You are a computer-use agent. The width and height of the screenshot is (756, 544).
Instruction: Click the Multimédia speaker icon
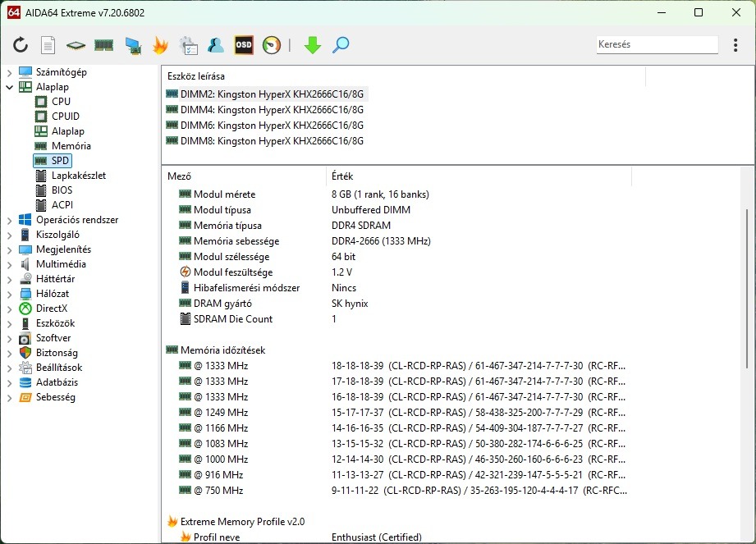click(x=25, y=264)
